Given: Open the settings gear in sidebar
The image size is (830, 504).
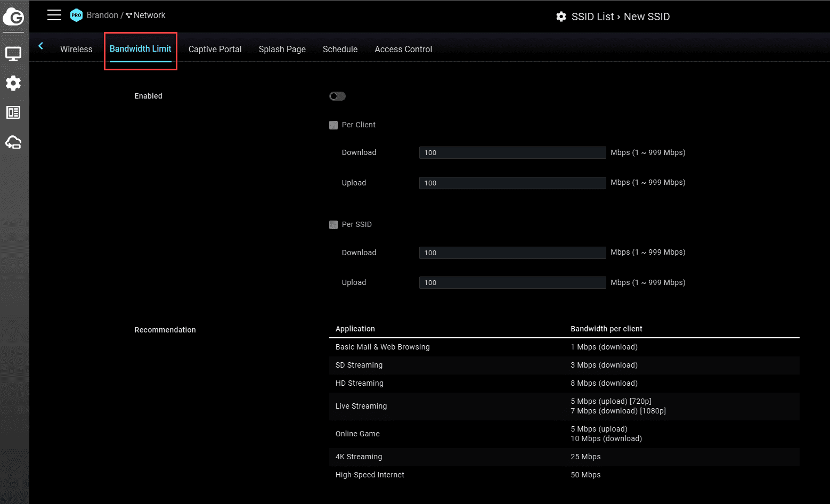Looking at the screenshot, I should (x=13, y=83).
